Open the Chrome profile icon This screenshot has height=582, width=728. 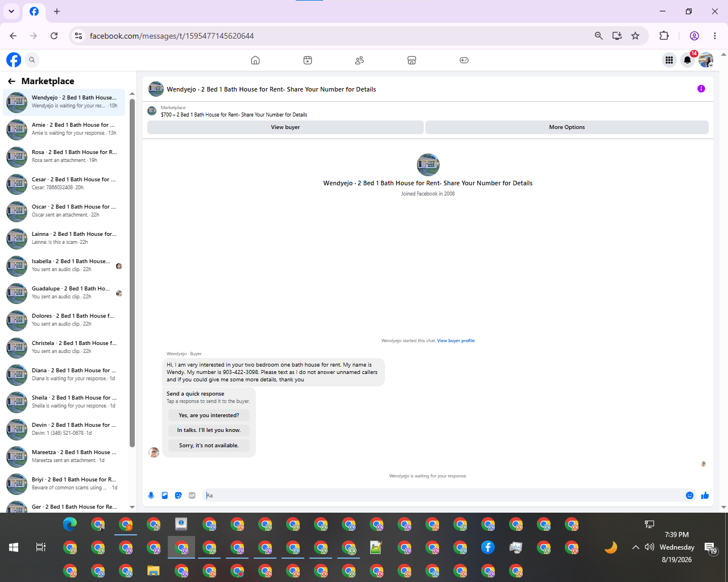coord(694,36)
